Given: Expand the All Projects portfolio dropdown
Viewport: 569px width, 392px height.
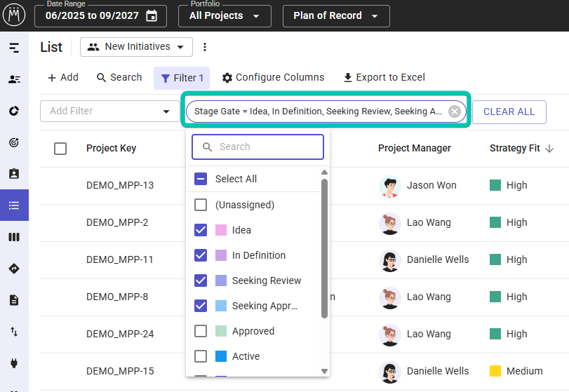Looking at the screenshot, I should (x=225, y=16).
